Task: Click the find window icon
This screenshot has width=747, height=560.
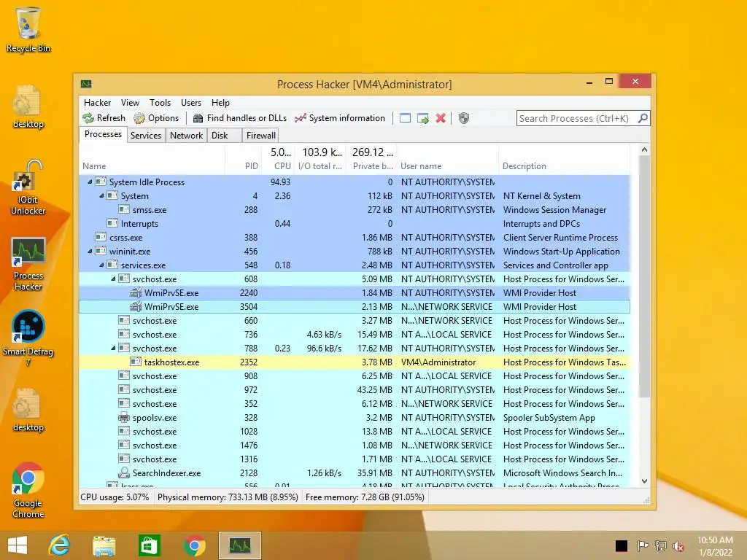Action: [405, 118]
